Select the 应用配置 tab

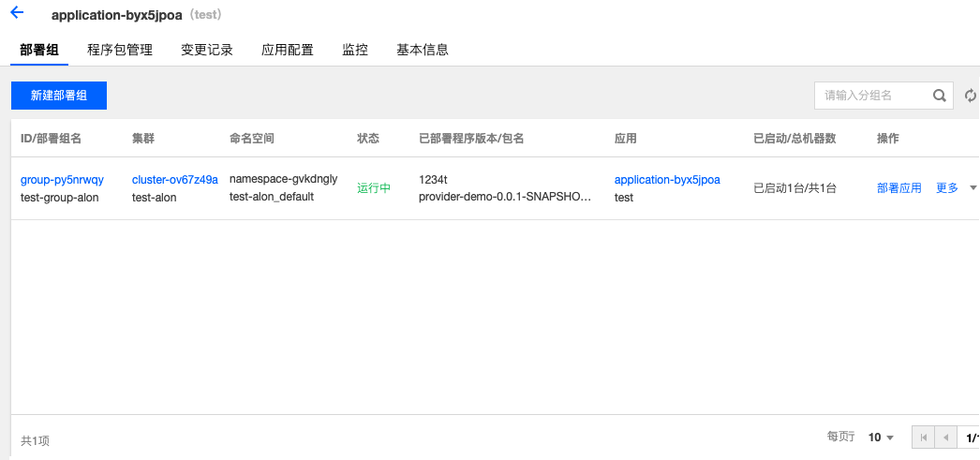288,50
